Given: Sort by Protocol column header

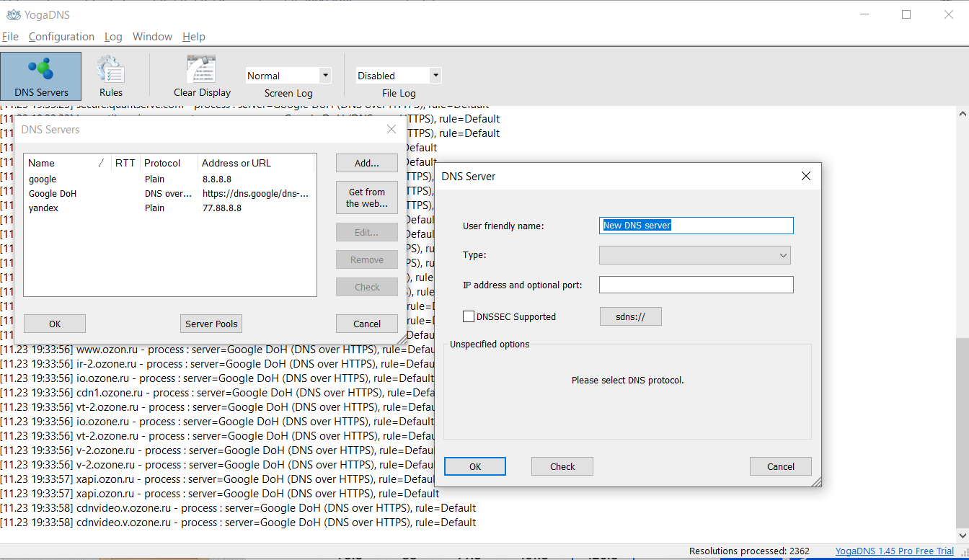Looking at the screenshot, I should pos(169,163).
